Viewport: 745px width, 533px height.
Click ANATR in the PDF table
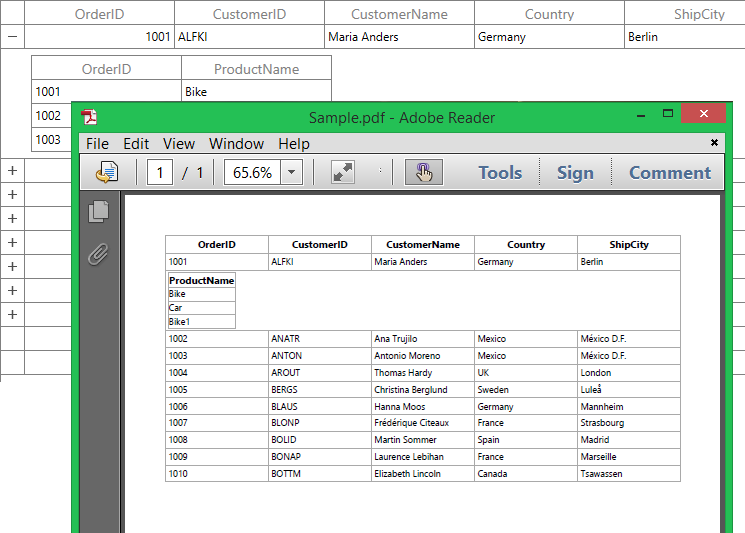point(286,339)
